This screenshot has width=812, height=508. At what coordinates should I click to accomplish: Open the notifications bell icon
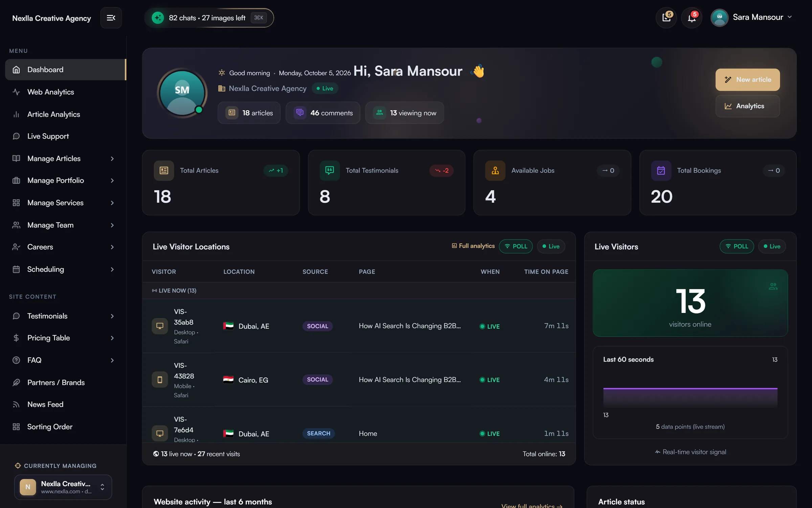point(692,18)
